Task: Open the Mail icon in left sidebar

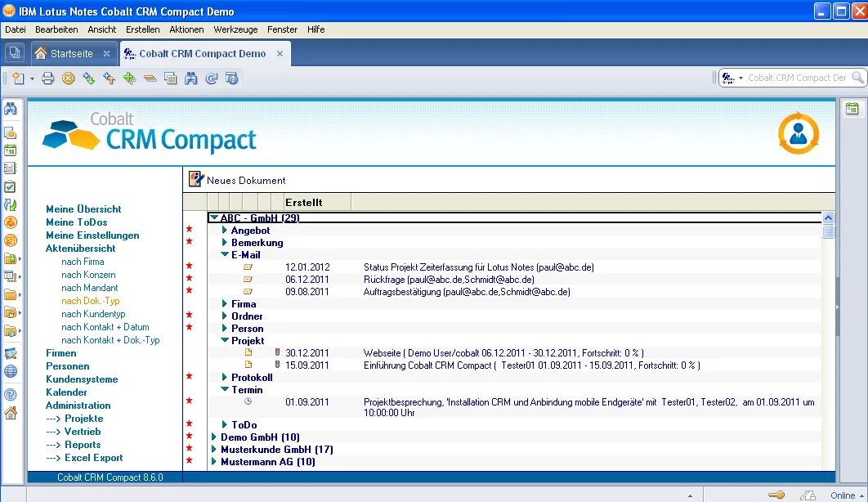Action: tap(11, 132)
